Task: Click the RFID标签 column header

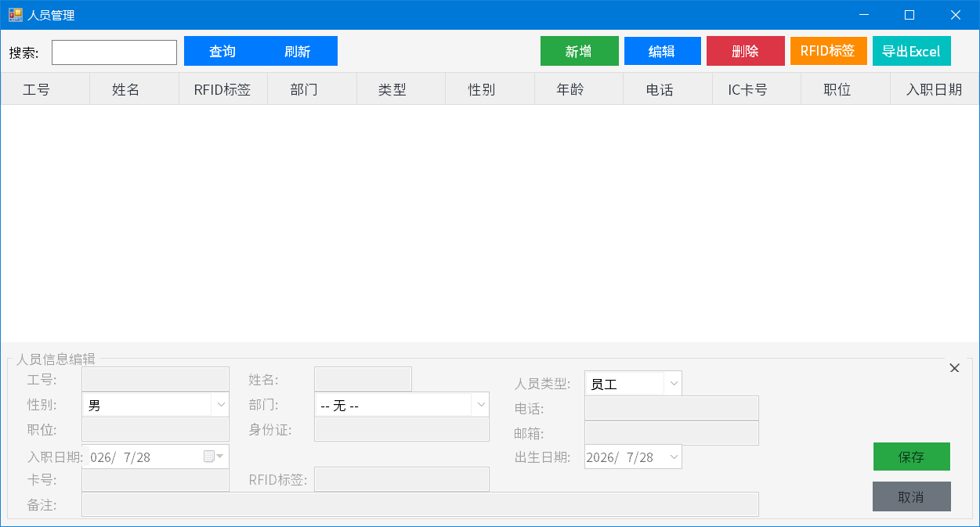Action: [223, 89]
